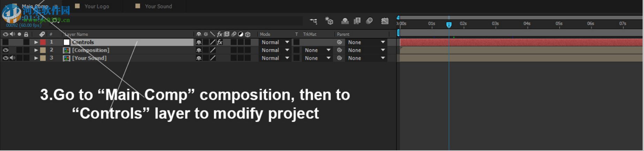The width and height of the screenshot is (644, 151).
Task: Click the fx switch on Controls layer
Action: [220, 42]
